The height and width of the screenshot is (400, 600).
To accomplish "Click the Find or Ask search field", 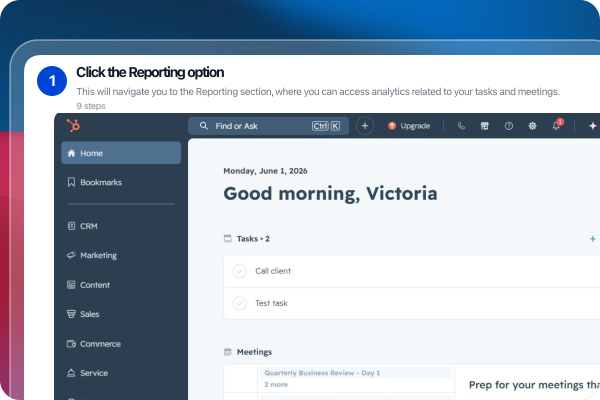I will (268, 126).
